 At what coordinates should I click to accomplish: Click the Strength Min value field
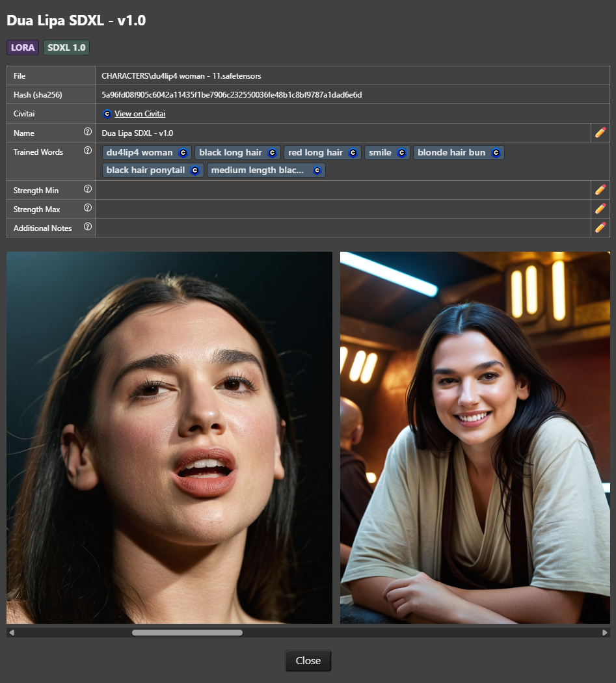pyautogui.click(x=343, y=190)
